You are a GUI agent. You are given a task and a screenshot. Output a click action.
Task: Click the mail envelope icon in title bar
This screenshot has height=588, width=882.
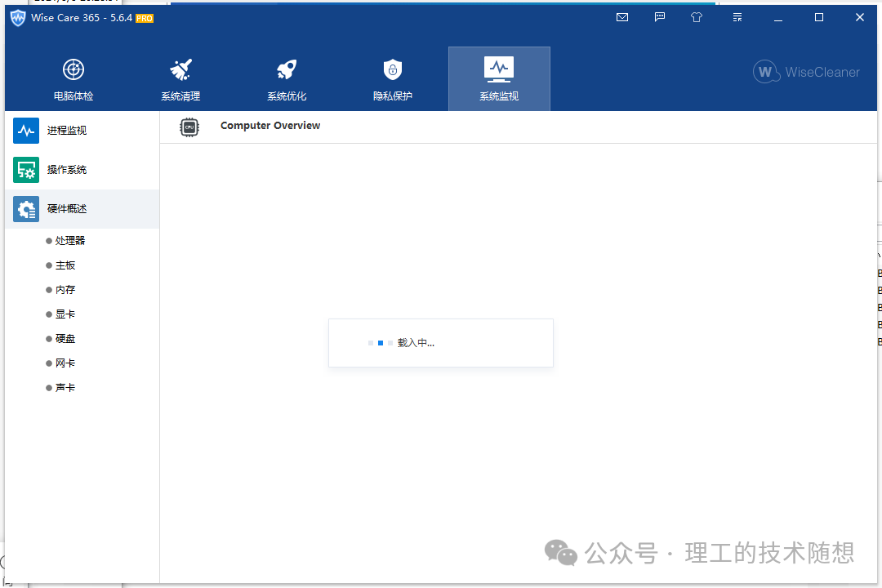[622, 17]
